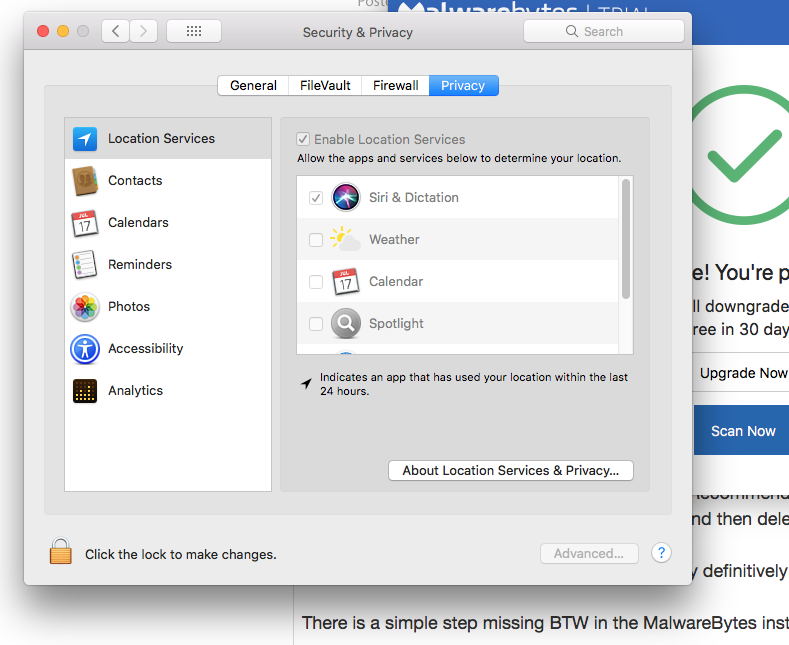Select Accessibility in the privacy list

[146, 349]
